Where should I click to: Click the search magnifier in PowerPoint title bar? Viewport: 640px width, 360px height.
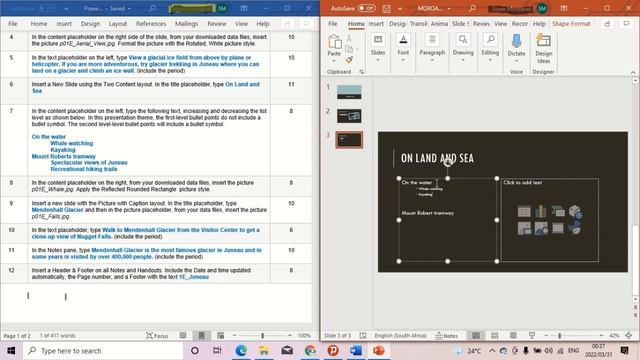pos(472,8)
